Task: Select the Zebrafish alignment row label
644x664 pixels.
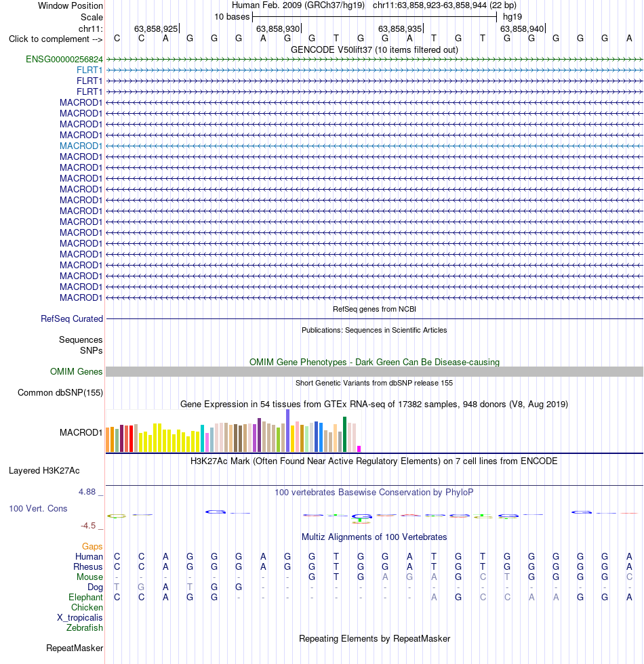Action: point(85,627)
